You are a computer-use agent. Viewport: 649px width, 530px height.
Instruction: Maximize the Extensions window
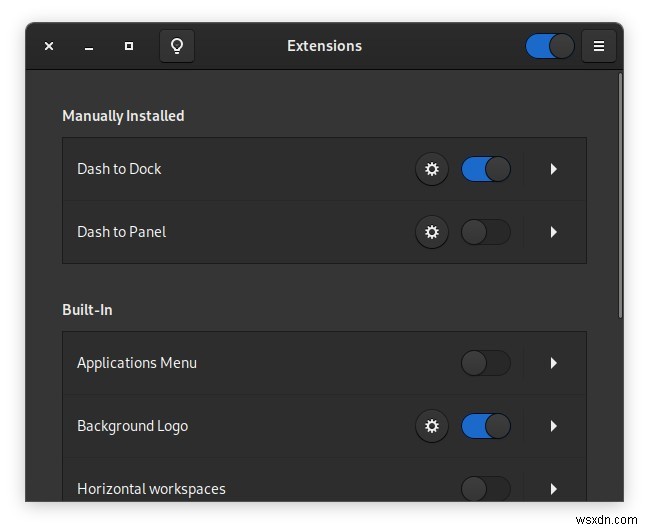click(129, 46)
